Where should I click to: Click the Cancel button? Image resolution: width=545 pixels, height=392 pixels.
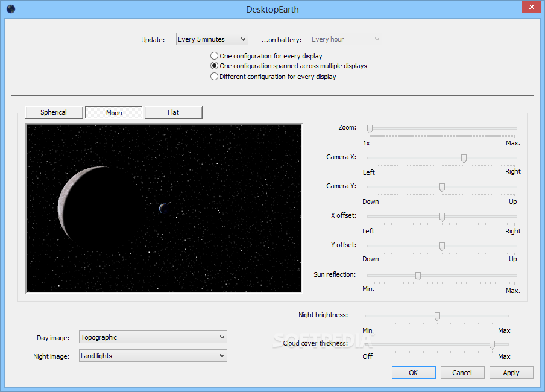tap(462, 373)
